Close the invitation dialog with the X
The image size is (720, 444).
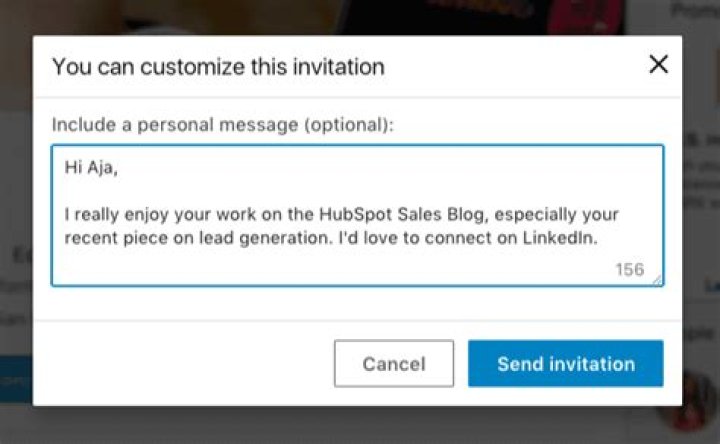coord(658,65)
